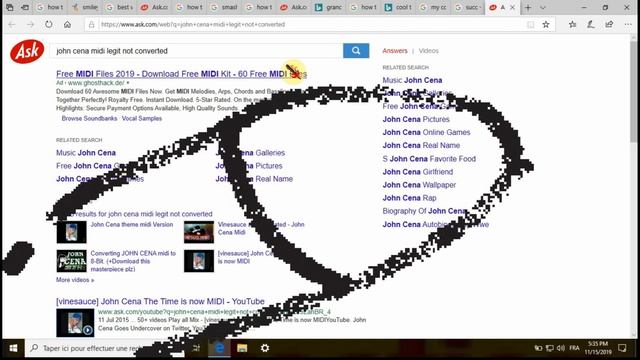
Task: Open the browser settings ellipsis menu
Action: (628, 24)
